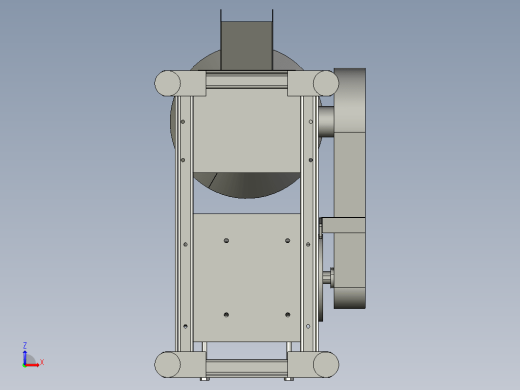This screenshot has height=390, width=520.
Task: Select the top-left round tube end cap
Action: point(168,83)
